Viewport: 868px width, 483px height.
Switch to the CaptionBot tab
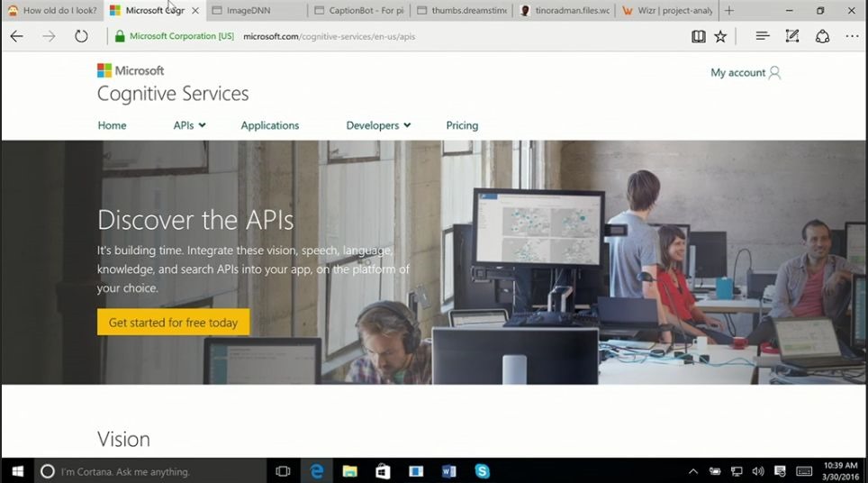pos(358,10)
